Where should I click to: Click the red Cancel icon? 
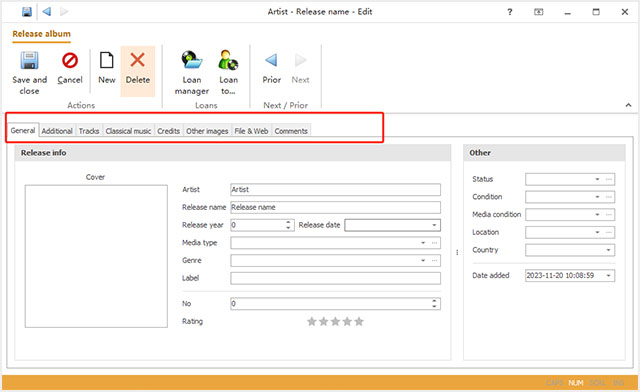coord(70,60)
